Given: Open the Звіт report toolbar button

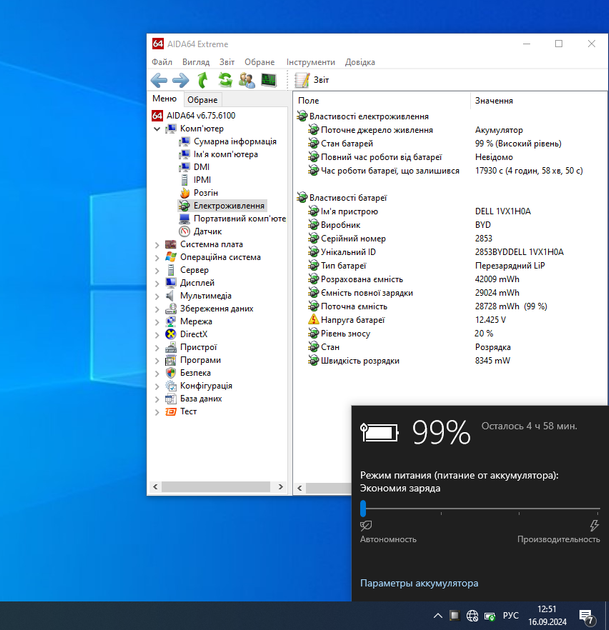Looking at the screenshot, I should (312, 80).
